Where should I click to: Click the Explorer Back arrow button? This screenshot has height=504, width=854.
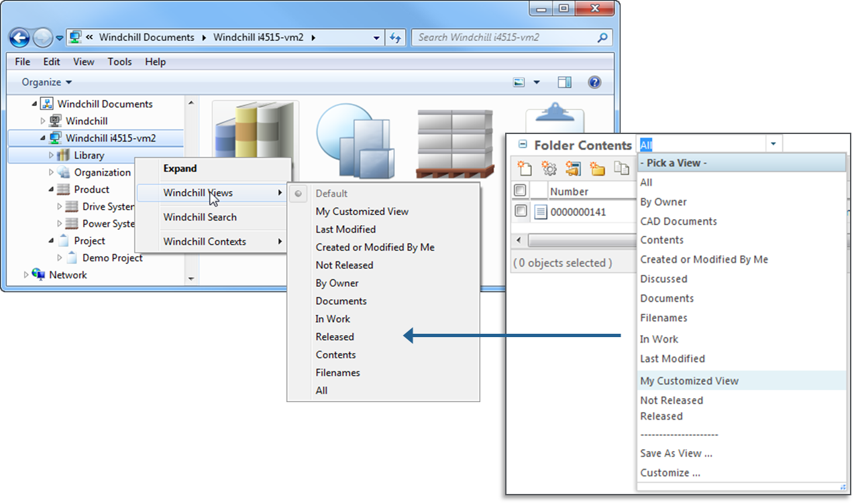[x=19, y=38]
